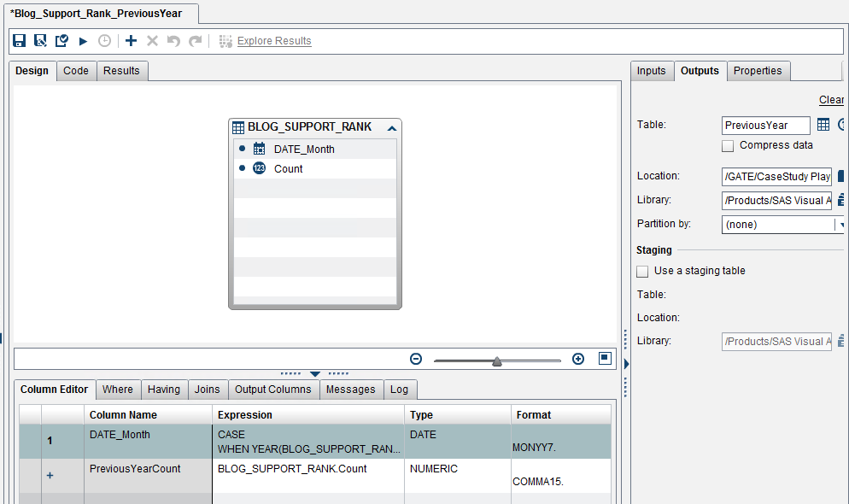The image size is (849, 504).
Task: Switch to the Design tab
Action: point(32,71)
